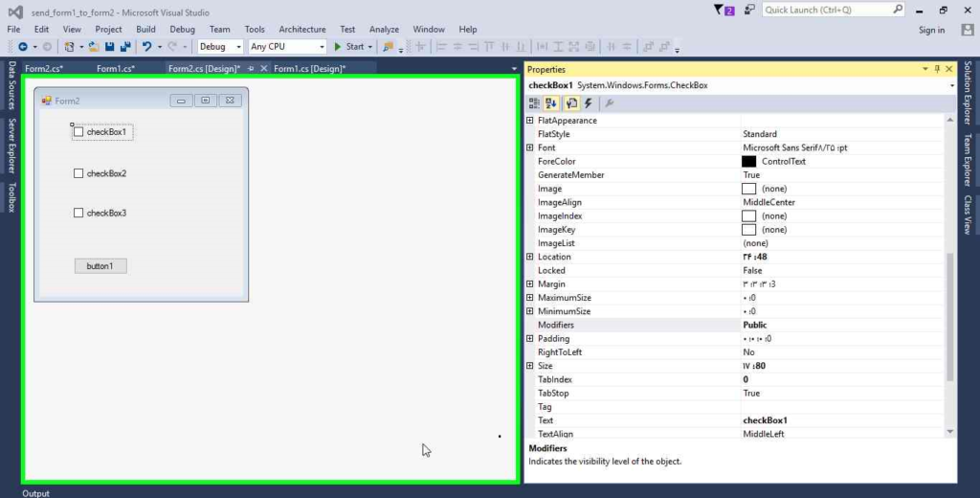Expand the Font property node

pyautogui.click(x=530, y=148)
